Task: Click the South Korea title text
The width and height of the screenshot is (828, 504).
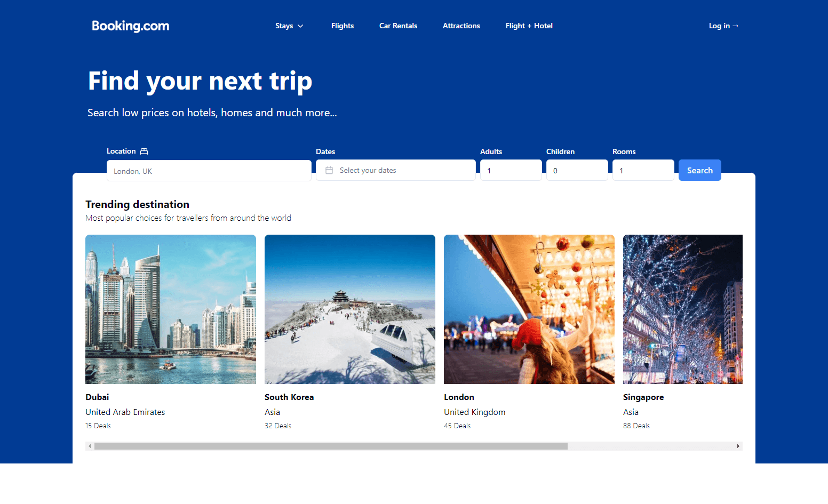Action: coord(289,397)
